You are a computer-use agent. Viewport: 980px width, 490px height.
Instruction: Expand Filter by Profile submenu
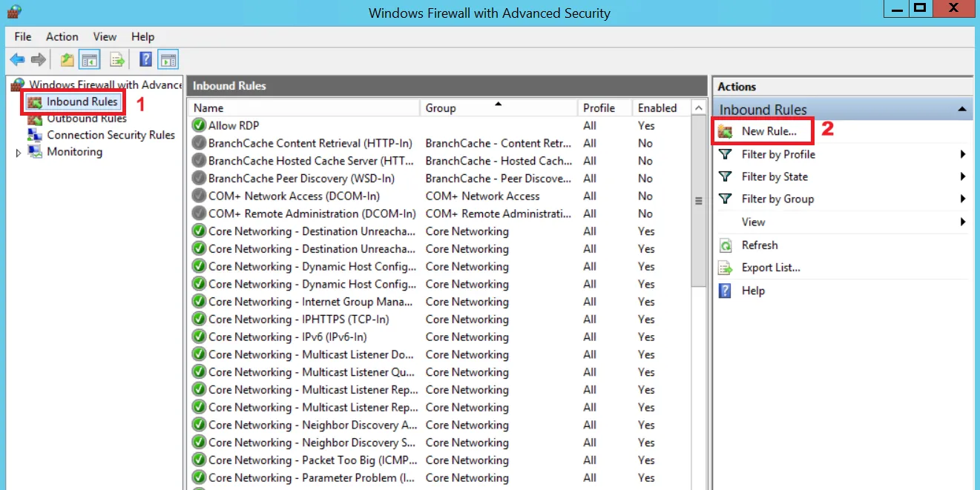tap(778, 154)
